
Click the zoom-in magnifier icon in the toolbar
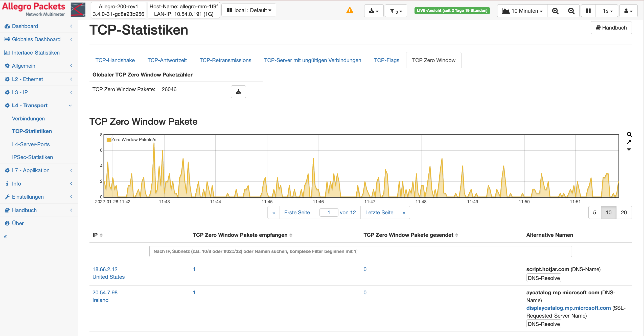coord(555,11)
